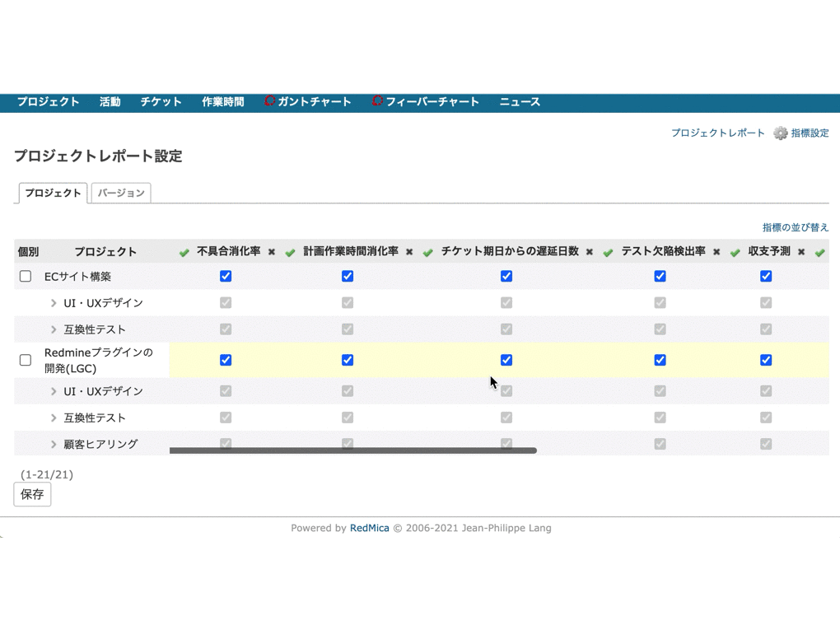Uncheck 不具合消化率 for Redmineプラグインの開発(LGC)
The image size is (840, 630).
[226, 360]
